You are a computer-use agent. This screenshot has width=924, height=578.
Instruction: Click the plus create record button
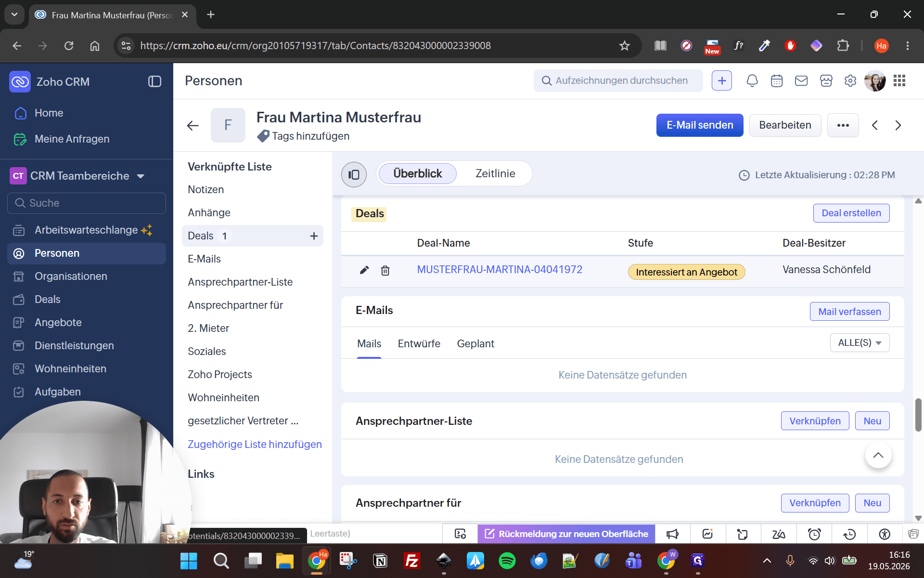pos(722,81)
